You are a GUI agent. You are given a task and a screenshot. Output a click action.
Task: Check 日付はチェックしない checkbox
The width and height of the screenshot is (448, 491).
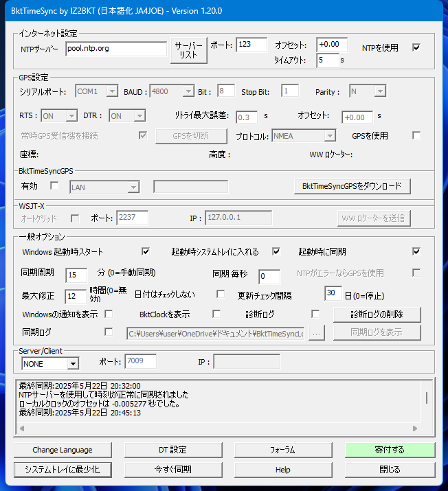[221, 294]
